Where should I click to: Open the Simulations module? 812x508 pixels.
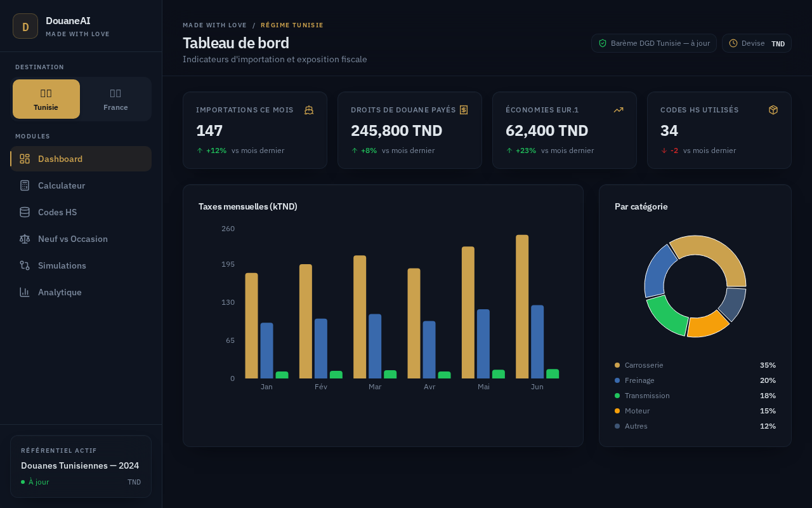click(x=81, y=265)
